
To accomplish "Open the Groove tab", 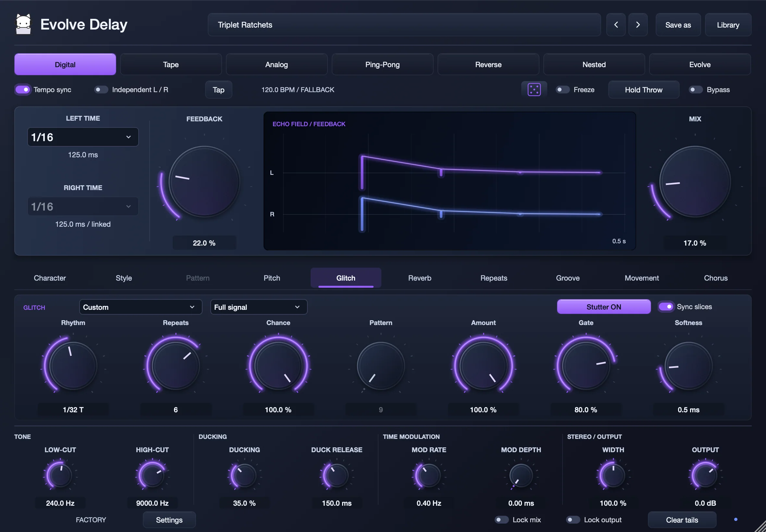I will point(568,278).
